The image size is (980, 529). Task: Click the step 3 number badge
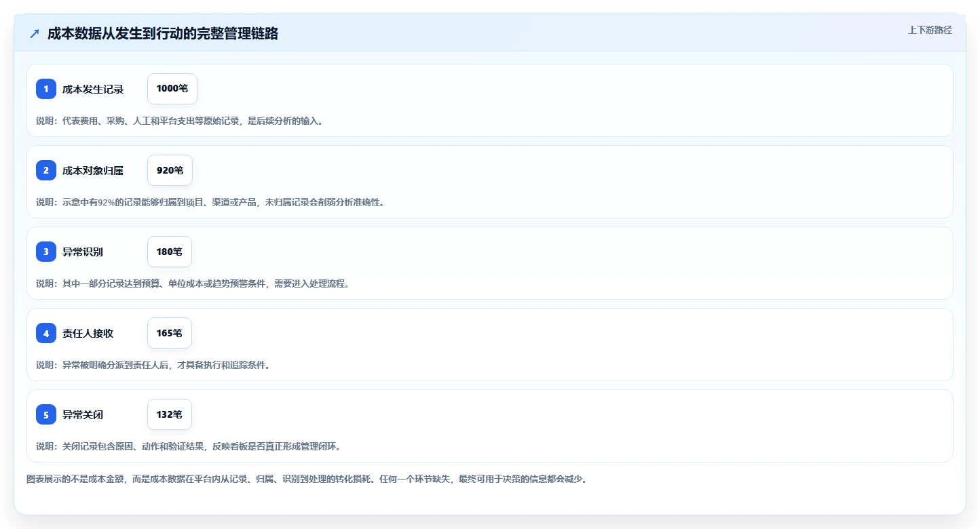point(46,252)
